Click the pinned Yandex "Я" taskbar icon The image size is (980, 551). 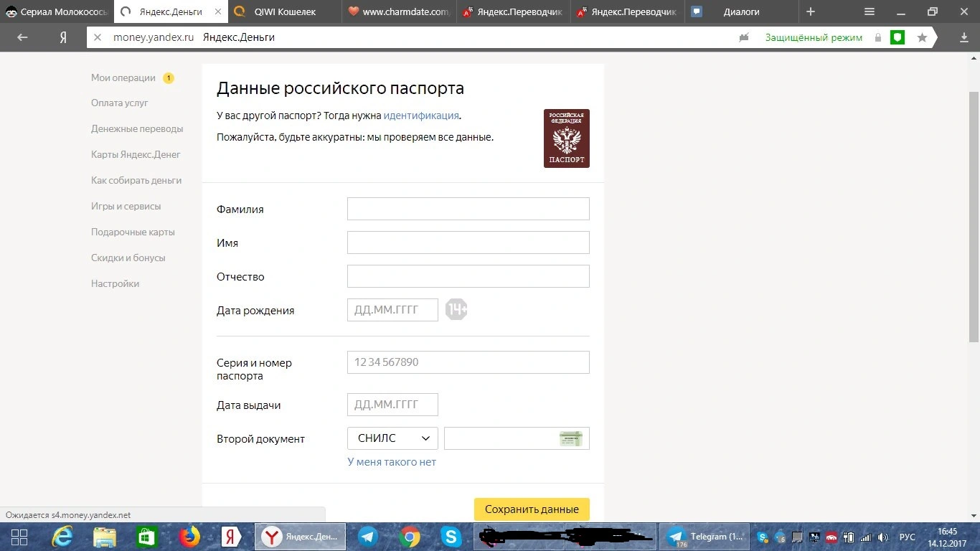click(230, 537)
